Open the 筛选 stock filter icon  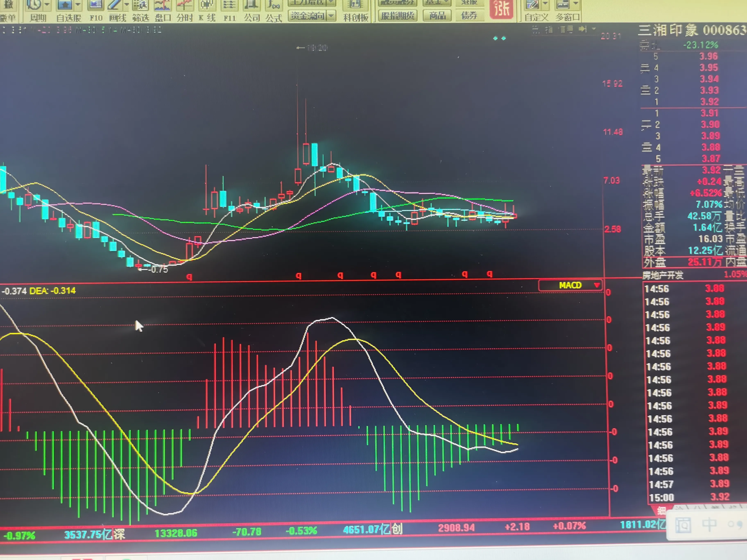[140, 5]
